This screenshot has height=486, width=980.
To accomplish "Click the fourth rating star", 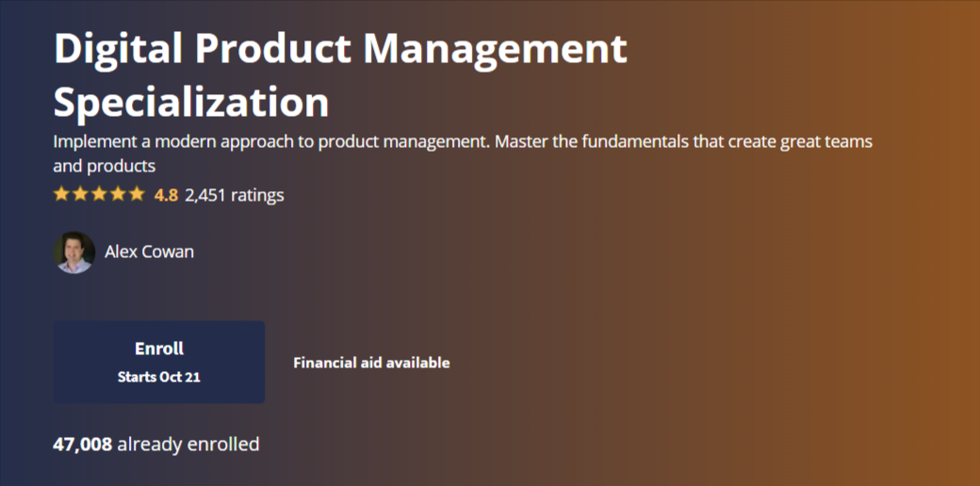I will pyautogui.click(x=118, y=194).
